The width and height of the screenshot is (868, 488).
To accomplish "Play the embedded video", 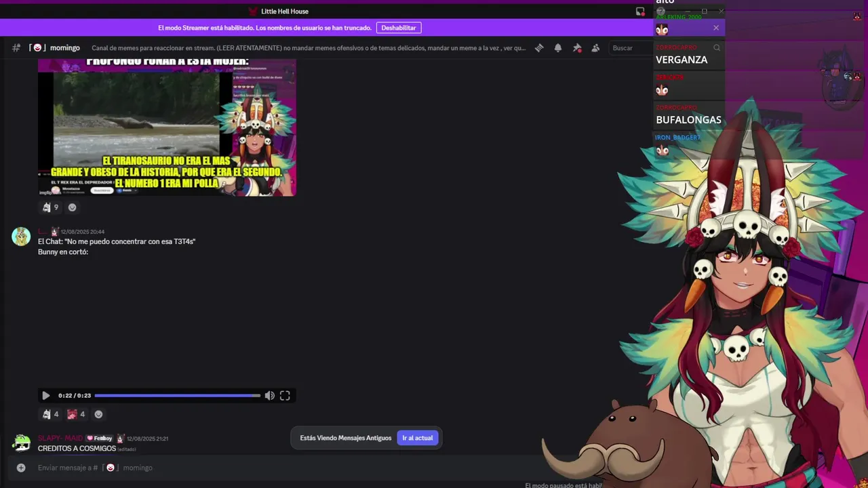I will click(x=46, y=396).
